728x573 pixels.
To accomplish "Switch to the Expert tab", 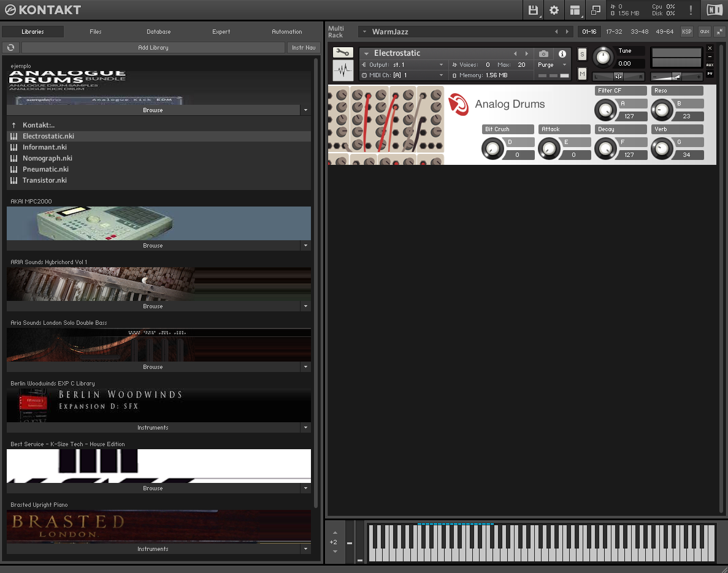I will tap(221, 31).
